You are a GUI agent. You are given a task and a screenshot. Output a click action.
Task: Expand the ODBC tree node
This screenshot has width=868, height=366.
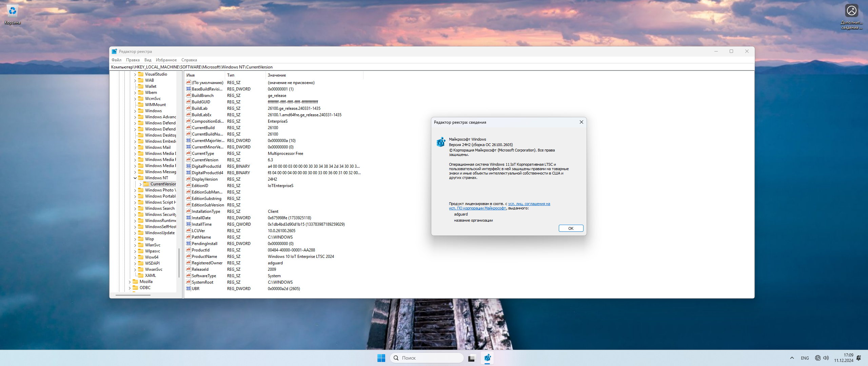[130, 288]
